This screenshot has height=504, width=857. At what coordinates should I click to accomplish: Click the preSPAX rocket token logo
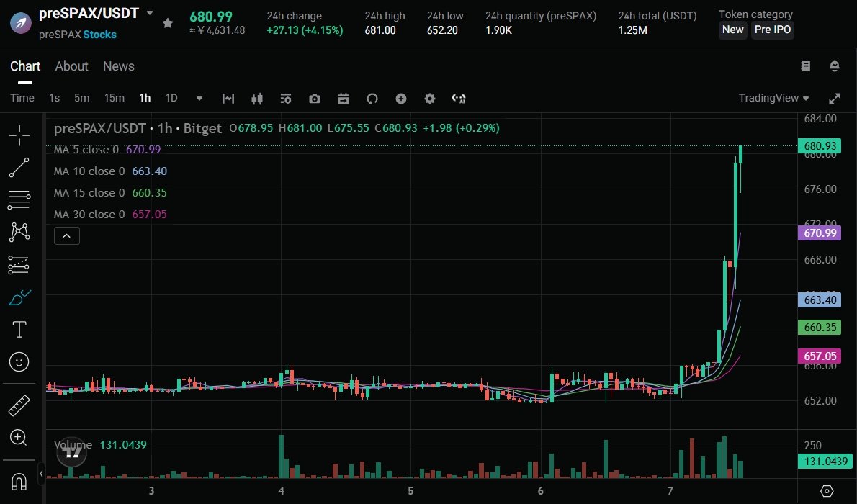(21, 23)
